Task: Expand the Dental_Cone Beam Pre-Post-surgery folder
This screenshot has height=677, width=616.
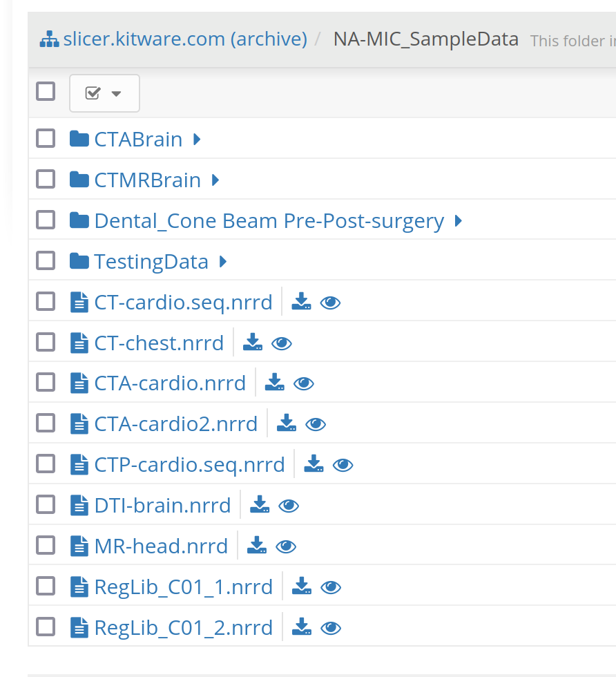Action: (457, 220)
